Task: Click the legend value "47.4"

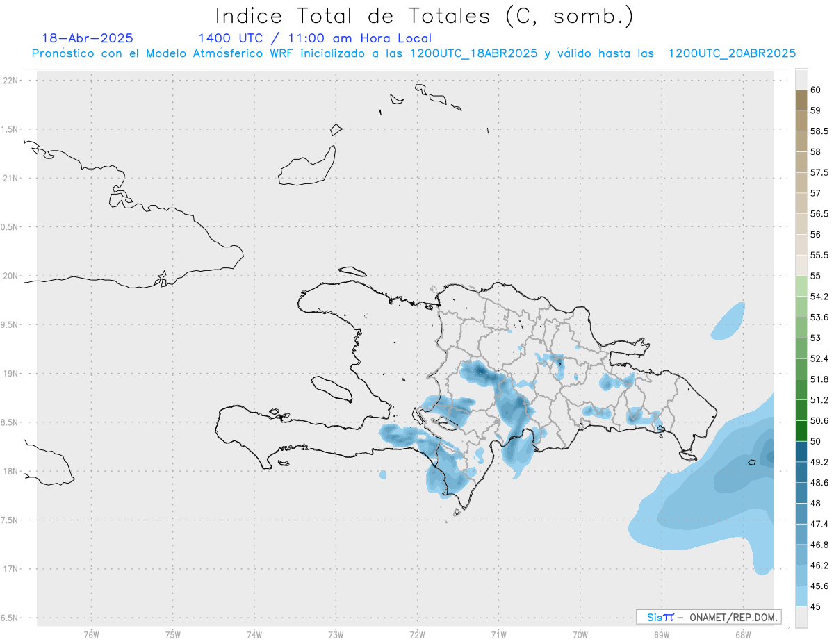Action: coord(819,524)
